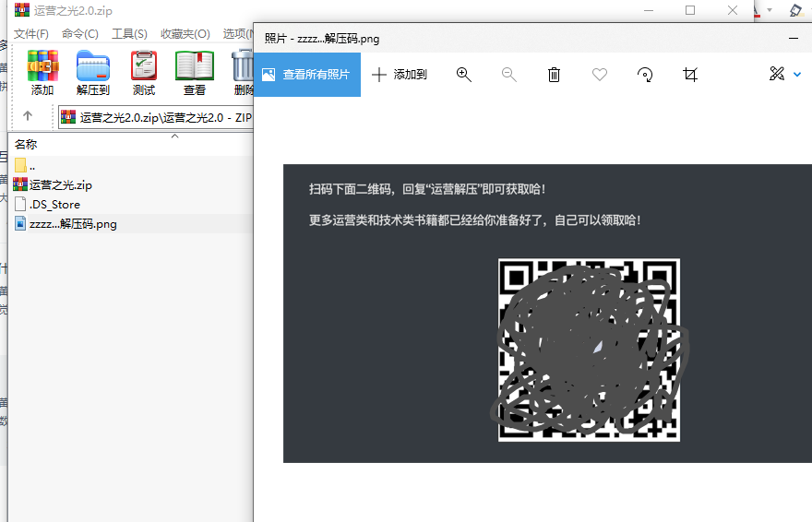Screen dimensions: 812x522
Task: Close the WinRAR window
Action: pos(733,10)
